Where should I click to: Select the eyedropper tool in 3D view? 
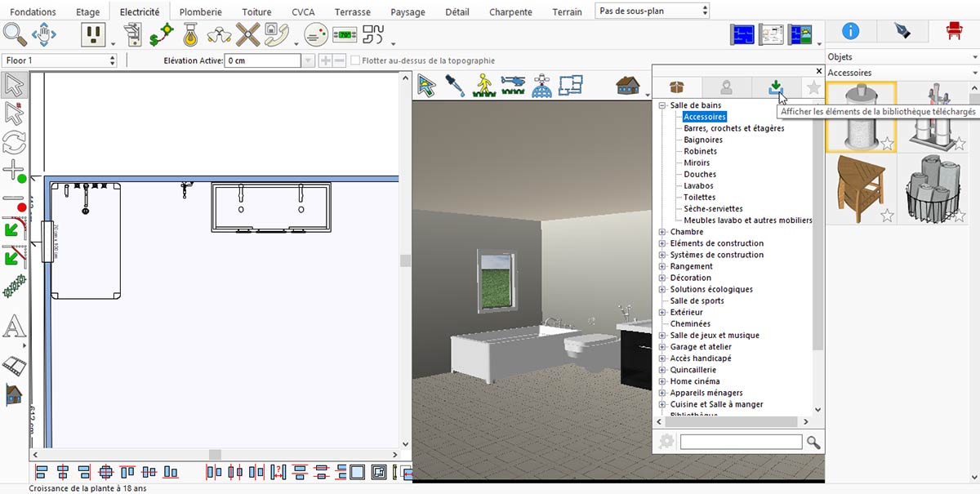(455, 86)
